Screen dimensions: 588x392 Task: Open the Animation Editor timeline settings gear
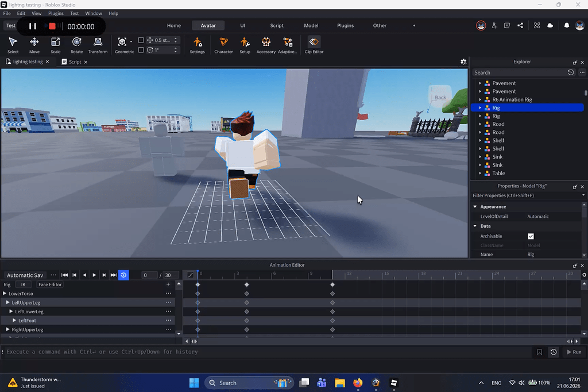[584, 275]
